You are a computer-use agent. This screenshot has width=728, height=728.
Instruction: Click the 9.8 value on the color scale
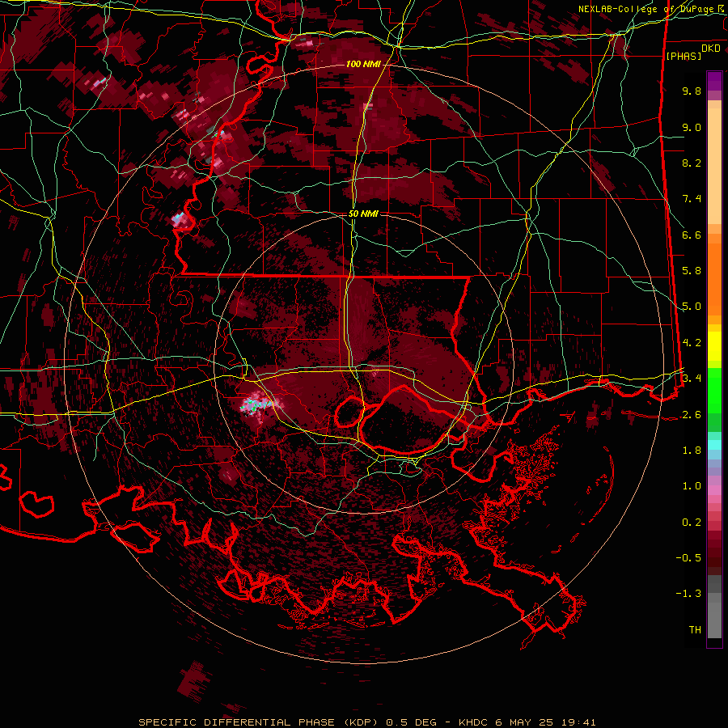tap(692, 91)
